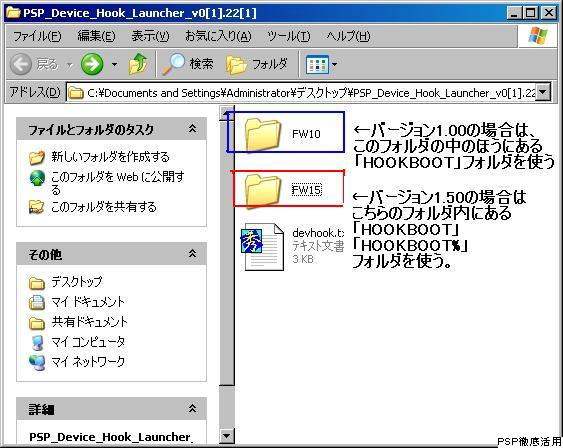Viewport: 563px width, 448px height.
Task: Select the FW15 folder
Action: point(284,189)
